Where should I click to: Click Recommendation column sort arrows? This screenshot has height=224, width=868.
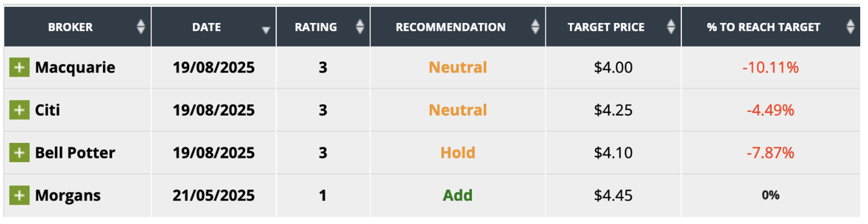535,27
